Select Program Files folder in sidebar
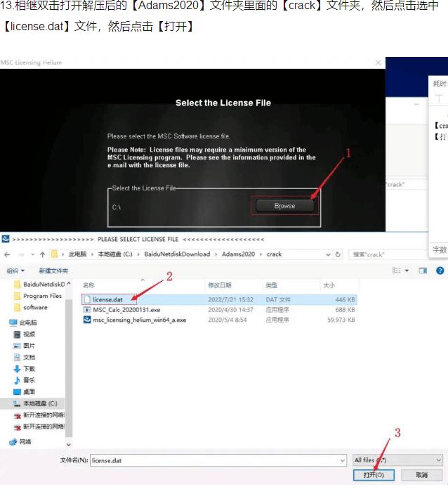The height and width of the screenshot is (494, 448). pos(39,296)
